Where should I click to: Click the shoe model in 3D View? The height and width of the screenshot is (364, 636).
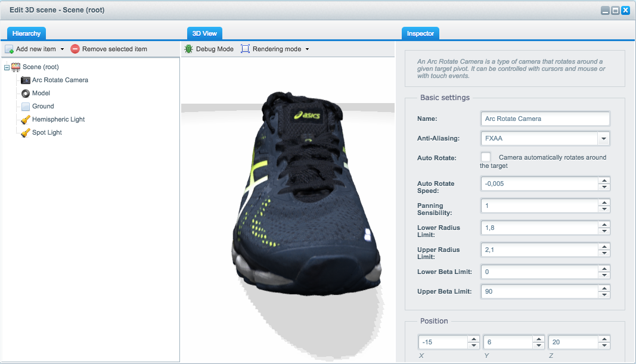click(x=306, y=195)
